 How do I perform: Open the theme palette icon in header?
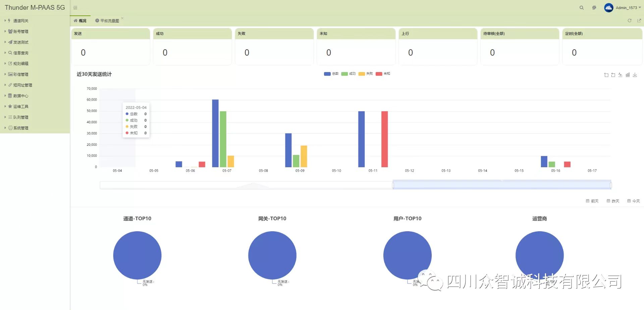[x=594, y=8]
